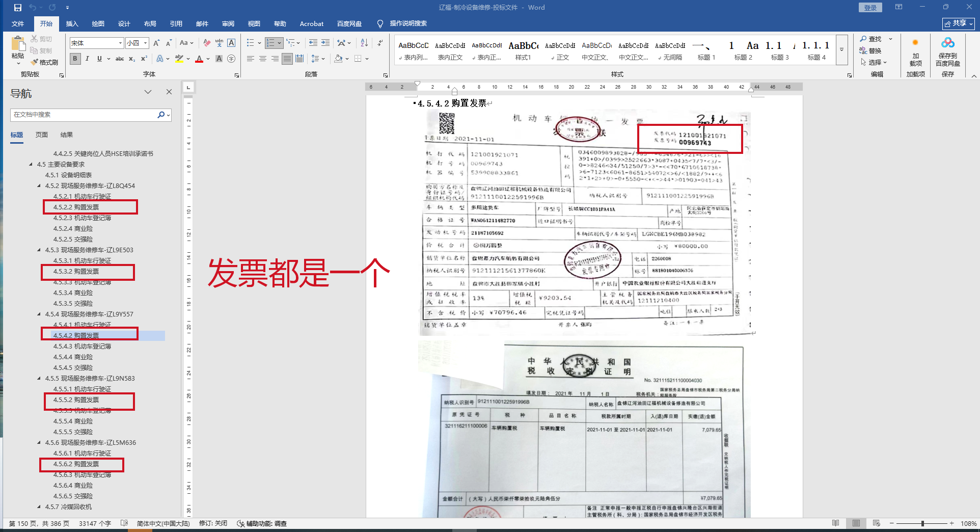The image size is (980, 532).
Task: Collapse 4.5.4 现场服务维修车-辽L9Y557 section
Action: coord(39,314)
